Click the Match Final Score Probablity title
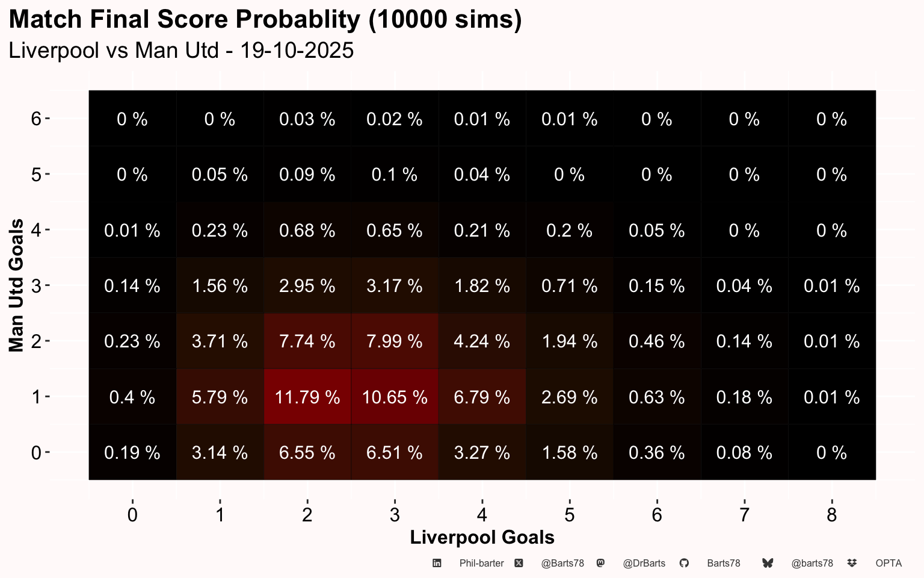The width and height of the screenshot is (924, 578). pos(265,19)
